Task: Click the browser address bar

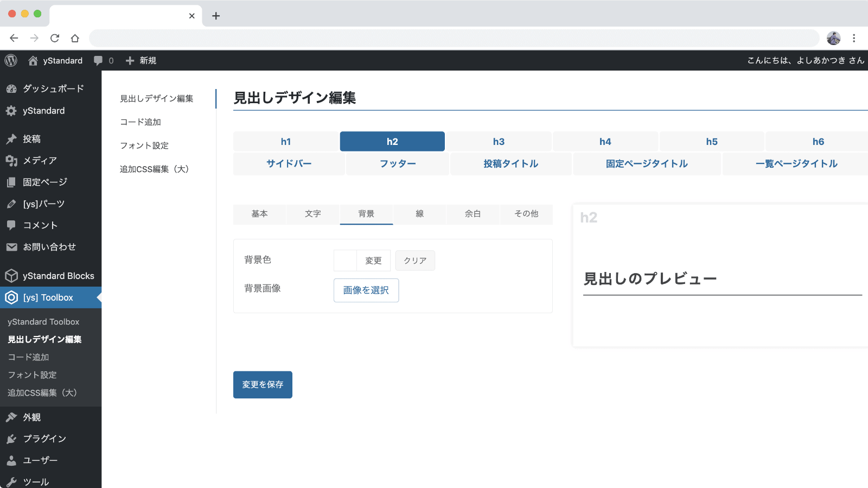Action: (x=454, y=38)
